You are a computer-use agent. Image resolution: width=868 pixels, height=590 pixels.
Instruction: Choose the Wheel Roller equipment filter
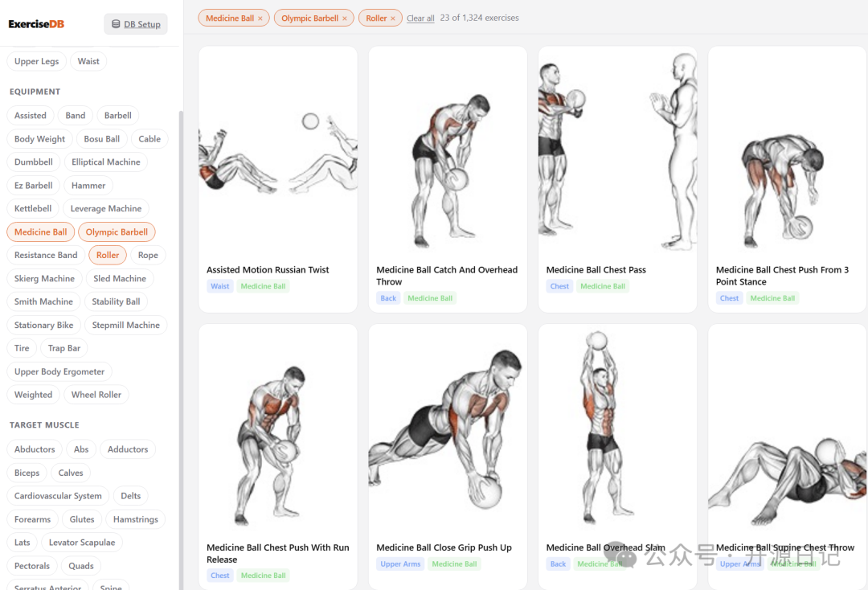click(96, 395)
